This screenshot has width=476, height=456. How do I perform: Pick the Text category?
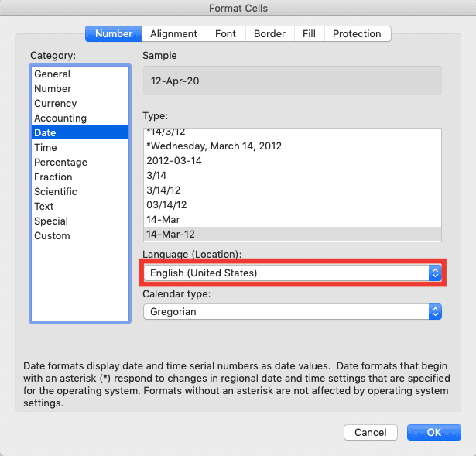pyautogui.click(x=80, y=207)
